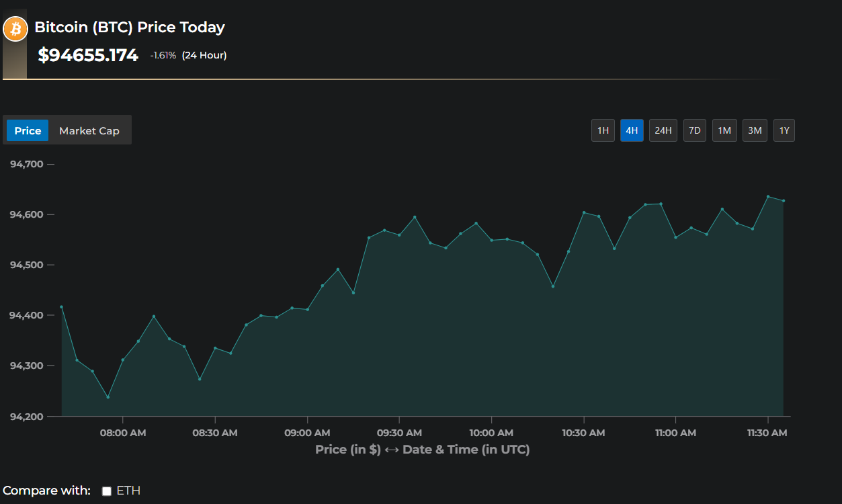This screenshot has width=842, height=504.
Task: Open the 1Y price chart
Action: (x=784, y=130)
